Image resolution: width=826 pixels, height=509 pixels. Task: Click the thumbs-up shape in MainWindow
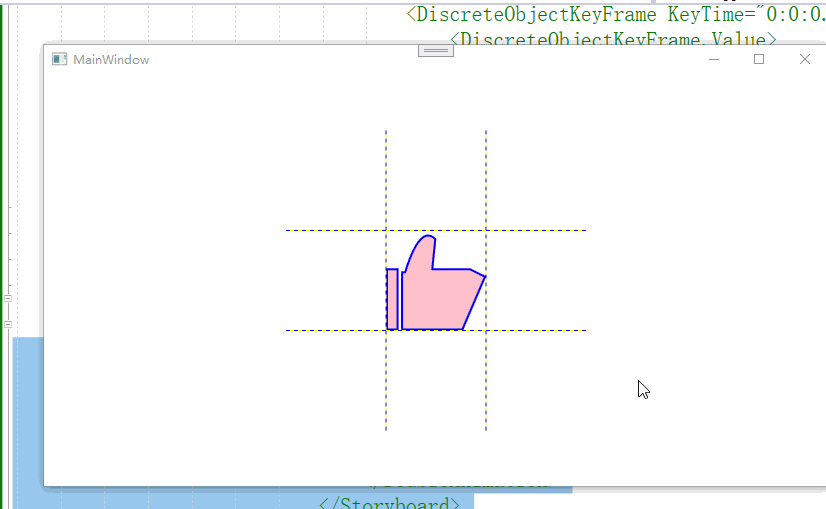pos(436,283)
